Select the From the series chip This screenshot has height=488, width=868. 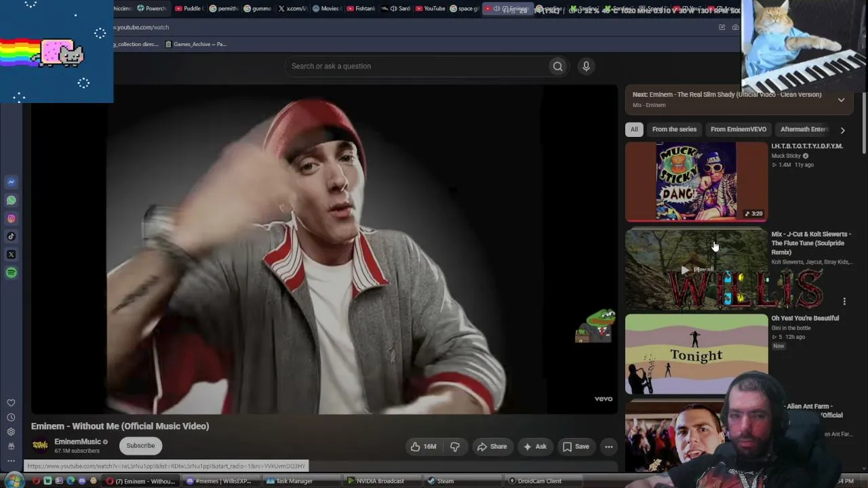click(x=674, y=129)
